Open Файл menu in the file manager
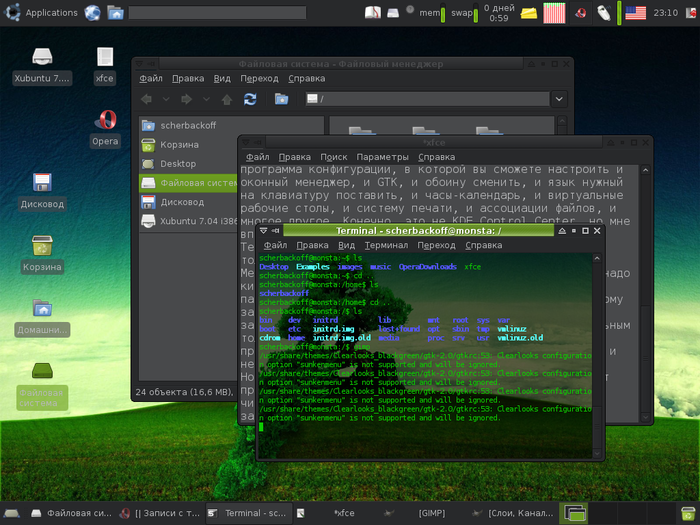 [151, 79]
